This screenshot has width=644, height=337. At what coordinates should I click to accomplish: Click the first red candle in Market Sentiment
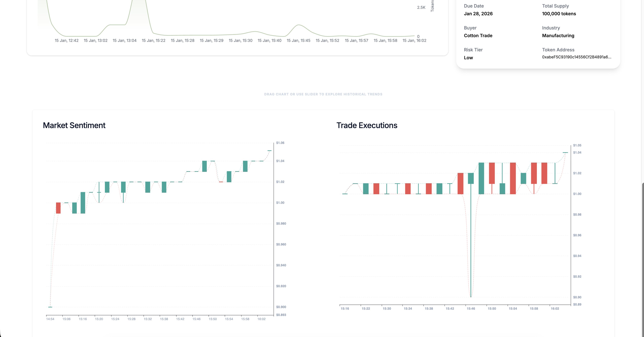[x=58, y=208]
